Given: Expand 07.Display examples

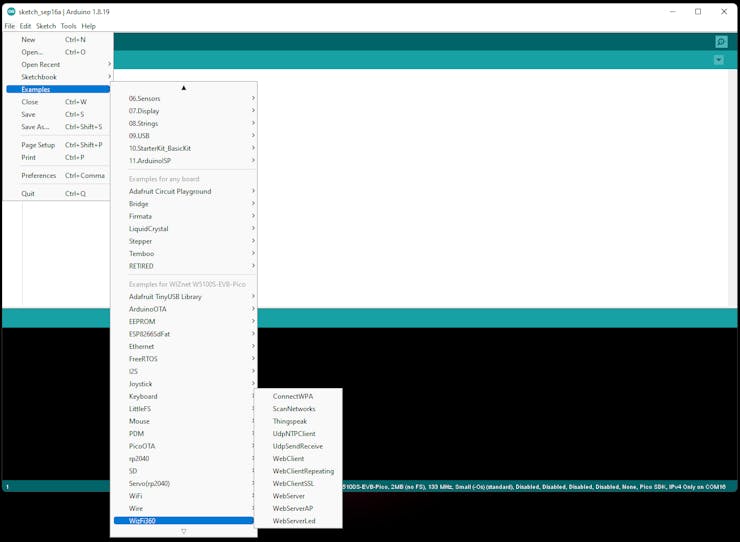Looking at the screenshot, I should pyautogui.click(x=184, y=111).
